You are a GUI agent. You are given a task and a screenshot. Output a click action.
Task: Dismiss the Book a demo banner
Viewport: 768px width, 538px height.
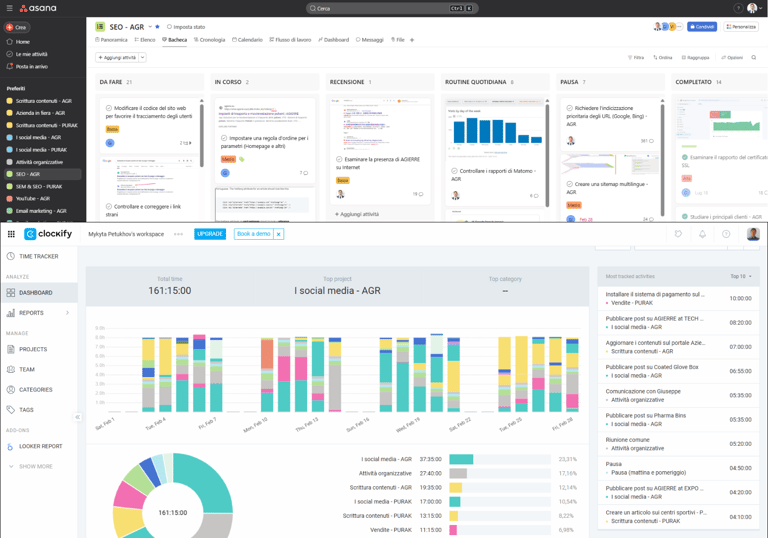(278, 234)
